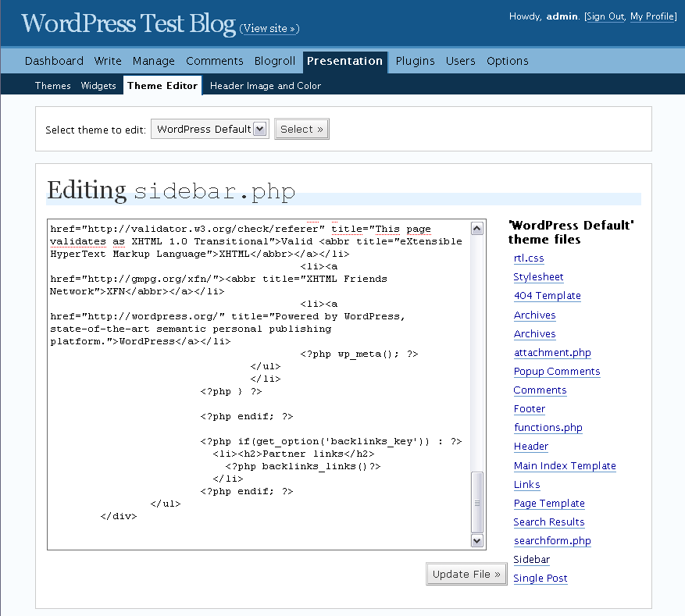Click the WordPress Test Blog title
Screen dimensions: 685x616
(128, 23)
